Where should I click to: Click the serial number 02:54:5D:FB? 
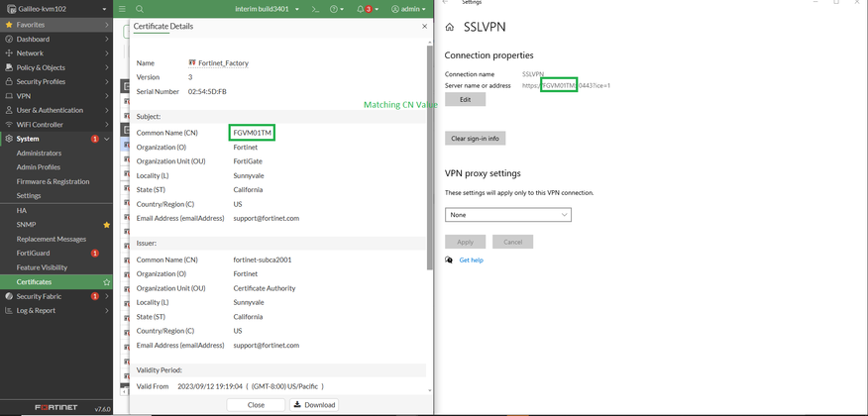click(x=207, y=92)
